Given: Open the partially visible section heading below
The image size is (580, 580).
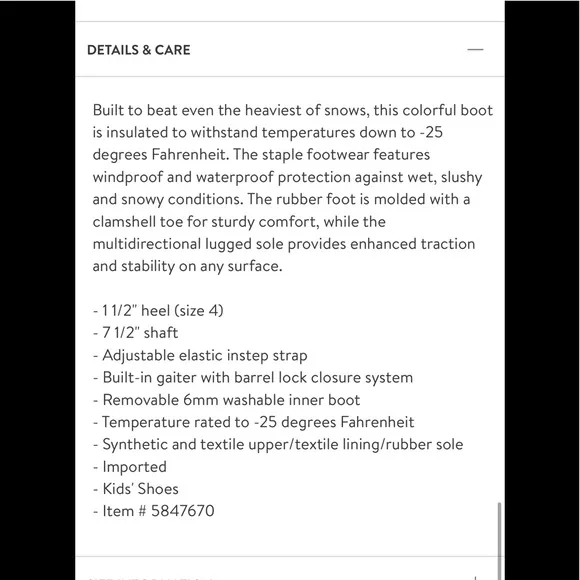Looking at the screenshot, I should click(150, 578).
